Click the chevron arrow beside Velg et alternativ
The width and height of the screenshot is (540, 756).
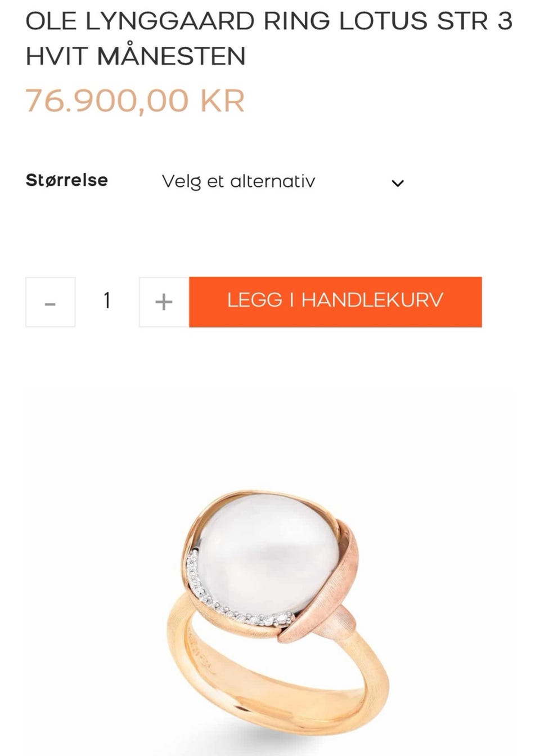click(398, 183)
